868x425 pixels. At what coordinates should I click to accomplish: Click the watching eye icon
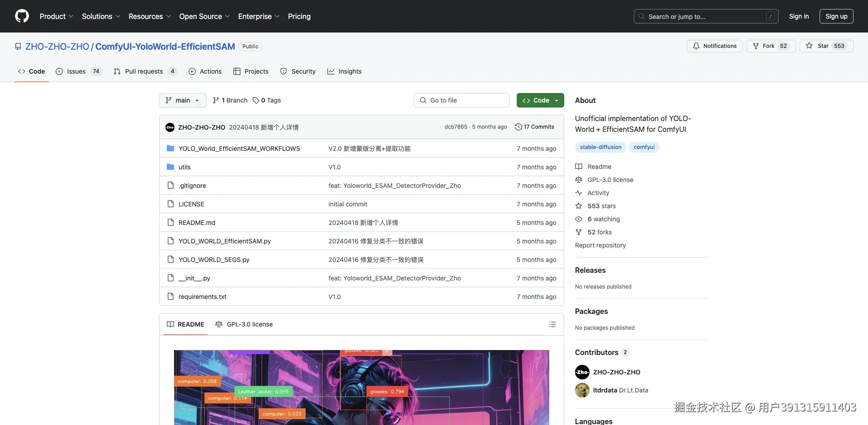click(579, 219)
